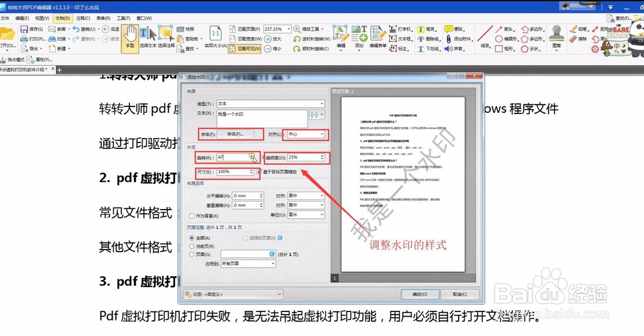
Task: Select the 全部(A) radio button
Action: click(191, 238)
